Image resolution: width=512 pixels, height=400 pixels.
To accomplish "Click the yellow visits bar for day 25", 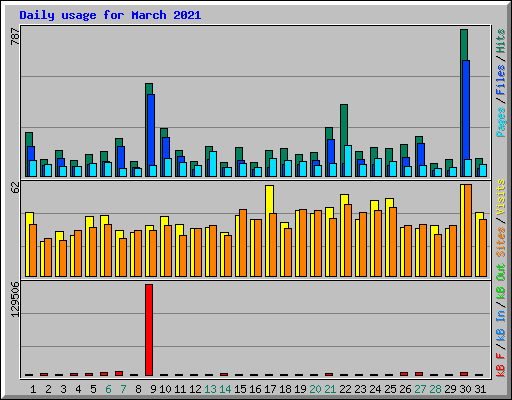I will [389, 203].
